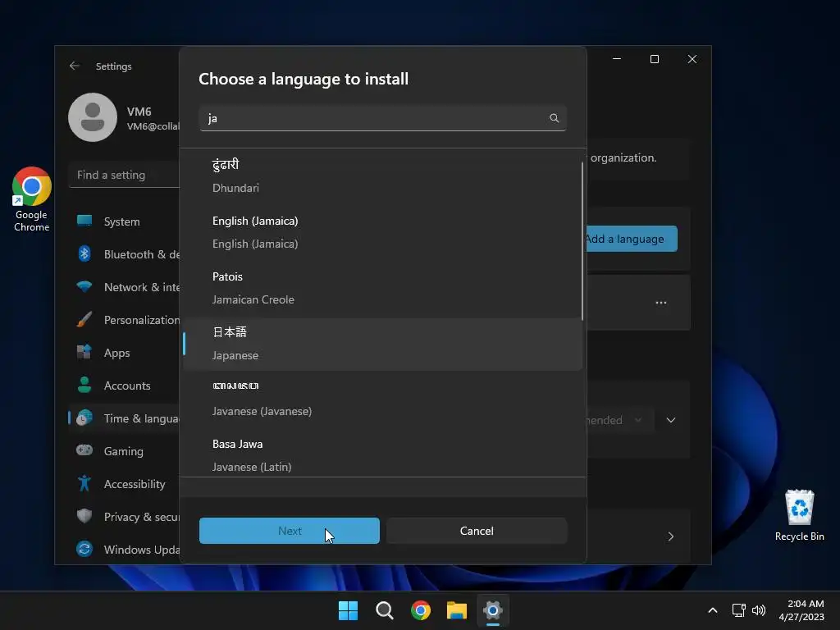Open the recommended dropdown in Settings
This screenshot has height=630, width=840.
620,420
